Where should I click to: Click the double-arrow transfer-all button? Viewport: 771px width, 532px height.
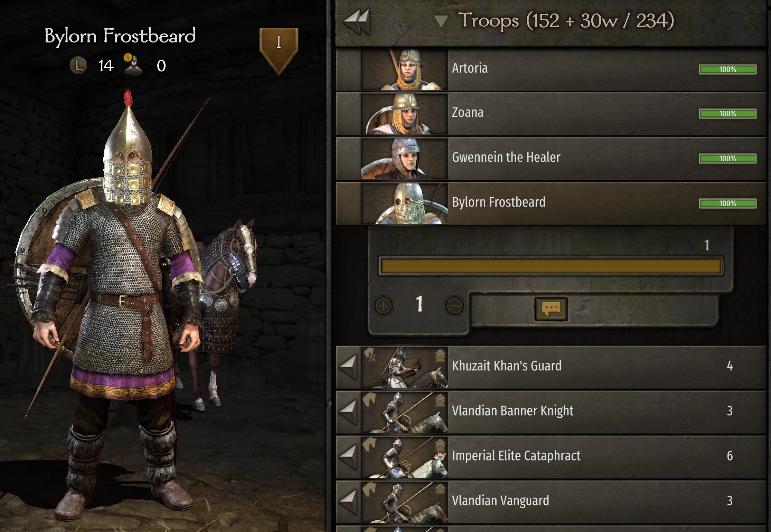coord(357,22)
